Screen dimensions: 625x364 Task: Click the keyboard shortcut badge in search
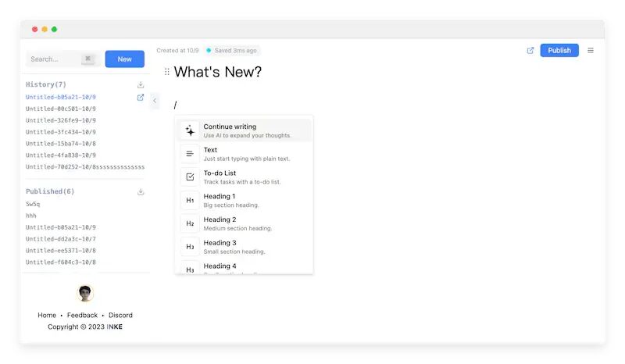(x=88, y=59)
